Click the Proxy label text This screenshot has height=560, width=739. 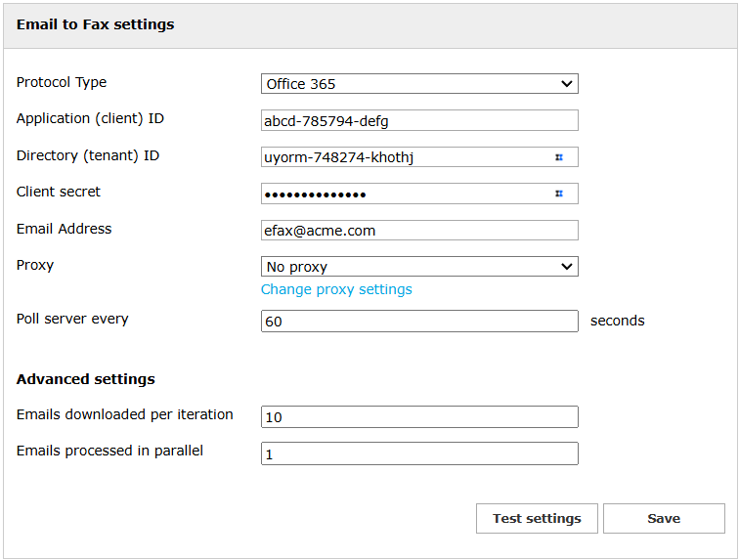(35, 265)
